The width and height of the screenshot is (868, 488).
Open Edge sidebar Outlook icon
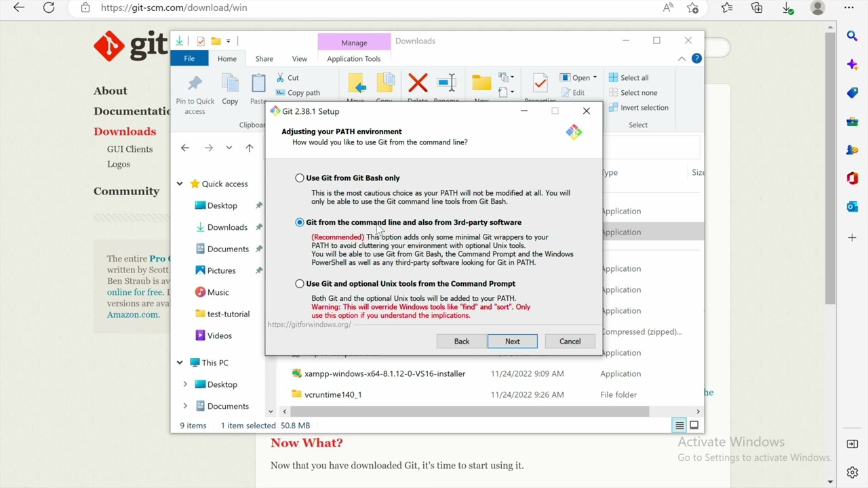[852, 207]
